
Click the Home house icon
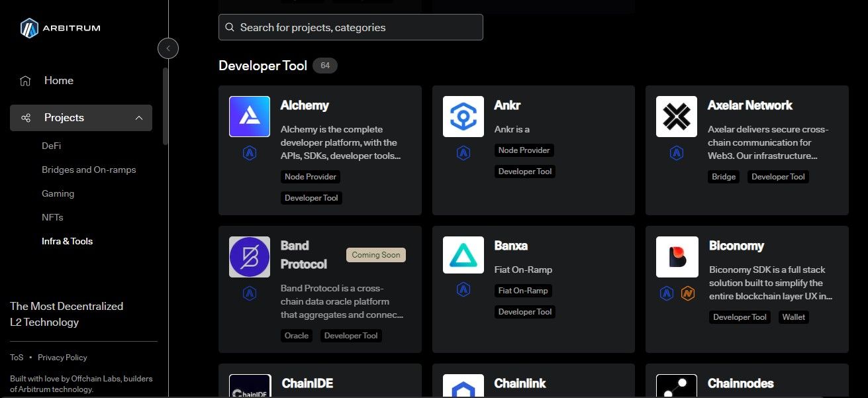click(25, 81)
